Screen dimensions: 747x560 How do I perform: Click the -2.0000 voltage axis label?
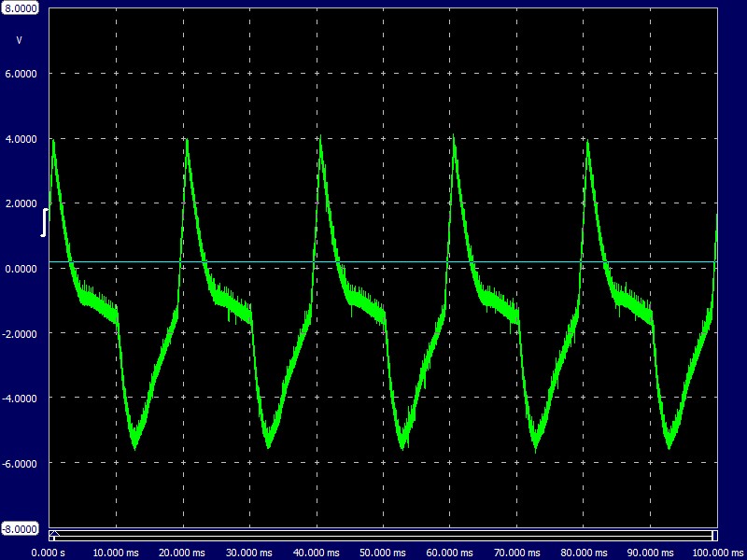click(x=20, y=333)
